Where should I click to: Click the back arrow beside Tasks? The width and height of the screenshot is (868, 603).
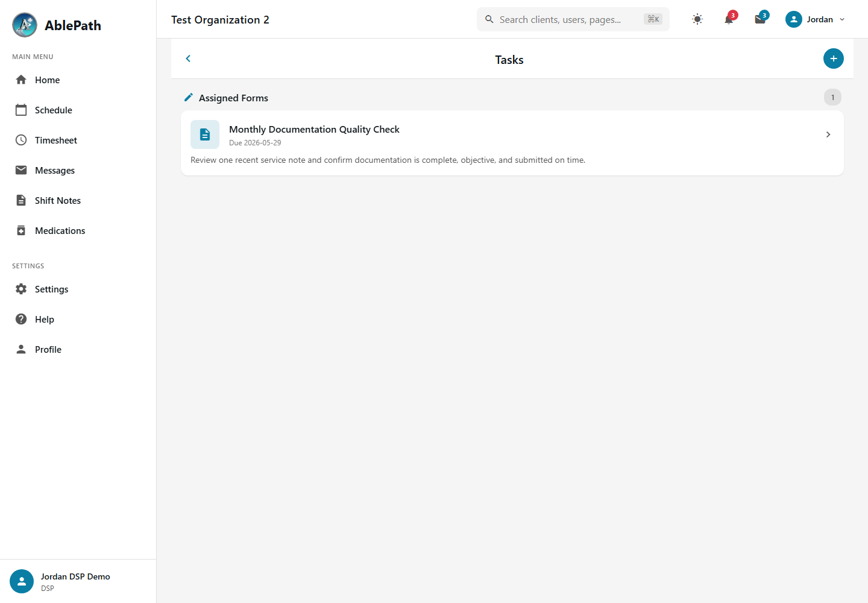(188, 58)
